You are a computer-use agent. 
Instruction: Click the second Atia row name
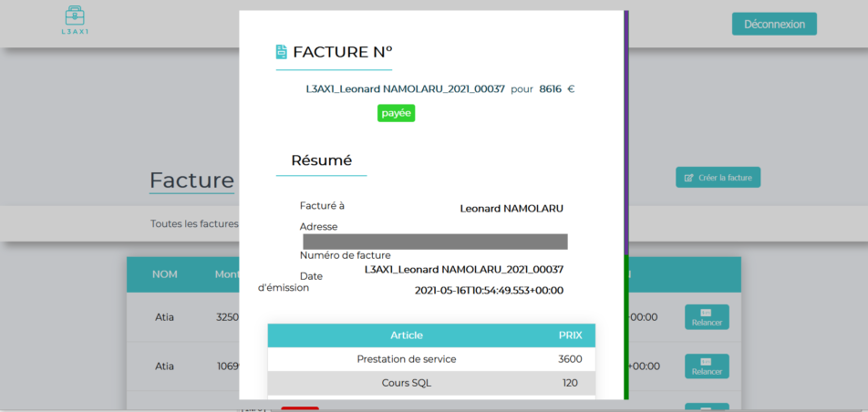(x=164, y=366)
